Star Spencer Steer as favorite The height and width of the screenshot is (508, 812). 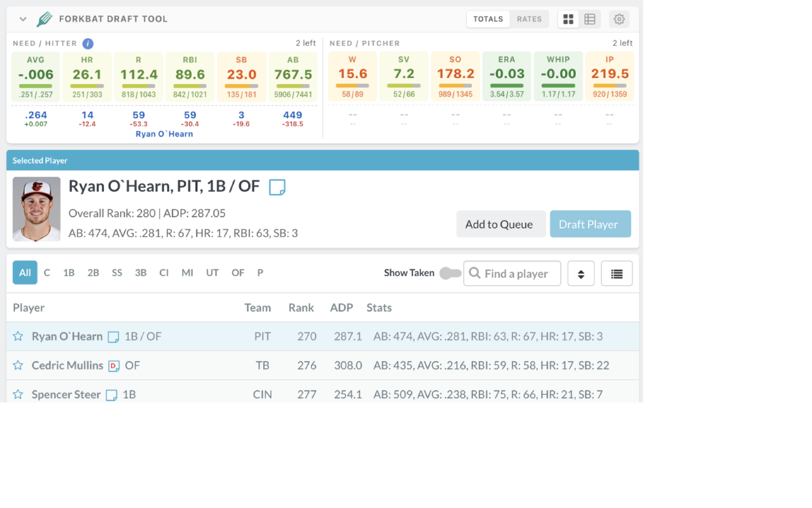[18, 395]
